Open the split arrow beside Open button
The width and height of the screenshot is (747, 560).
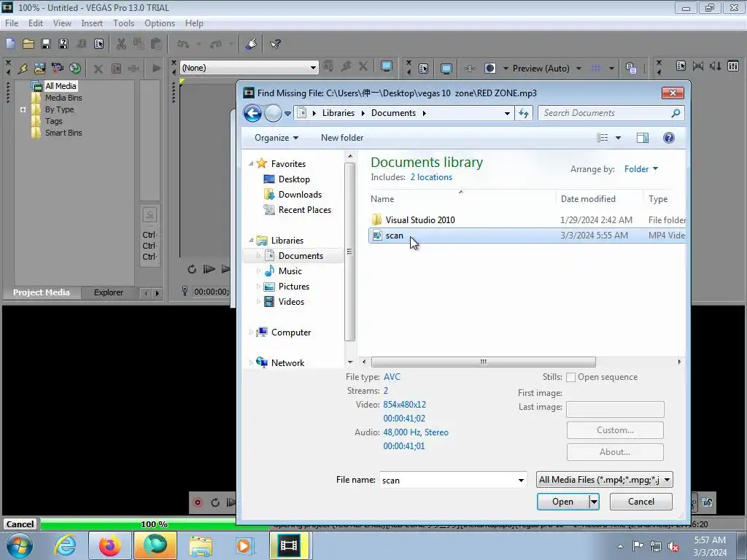594,502
